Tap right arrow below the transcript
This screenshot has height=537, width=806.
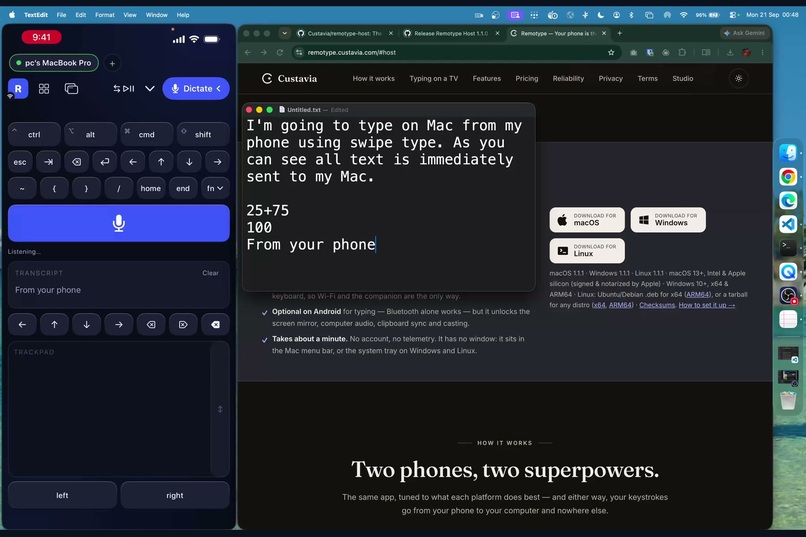tap(119, 324)
